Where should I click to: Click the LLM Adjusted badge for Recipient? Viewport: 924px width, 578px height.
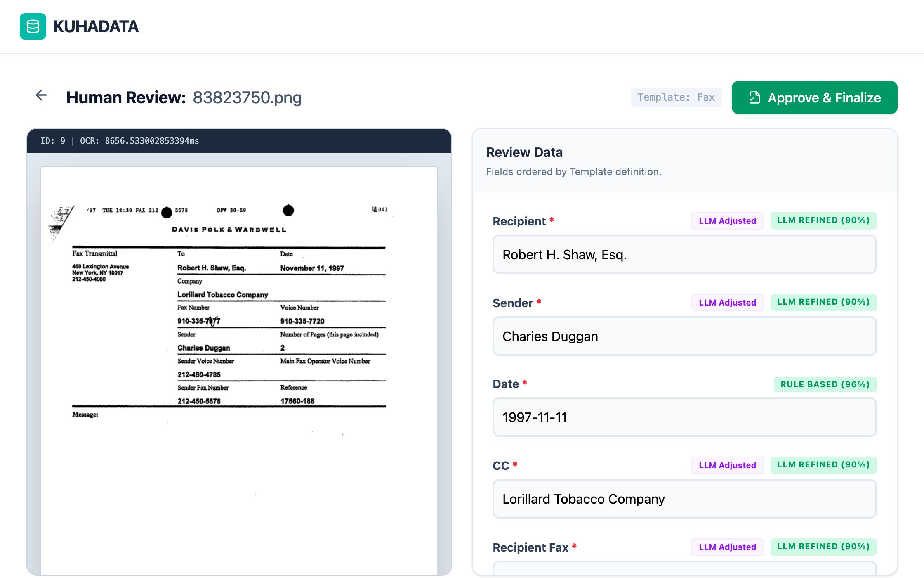click(727, 221)
